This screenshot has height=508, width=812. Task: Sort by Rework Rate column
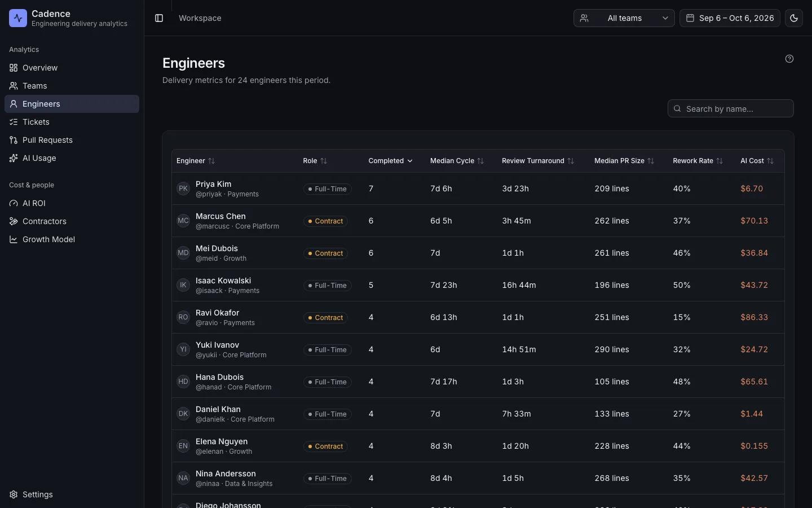[698, 161]
